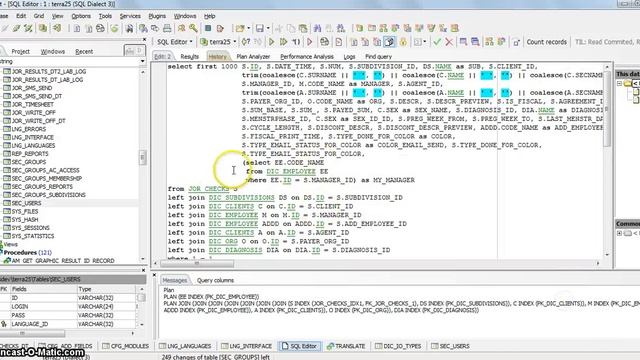Open the Tools menu
Image resolution: width=640 pixels, height=360 pixels.
pyautogui.click(x=105, y=16)
